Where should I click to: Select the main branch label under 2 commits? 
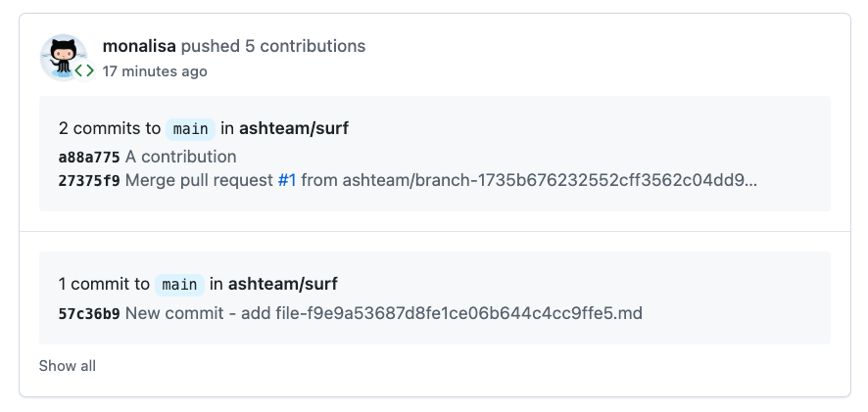[190, 129]
